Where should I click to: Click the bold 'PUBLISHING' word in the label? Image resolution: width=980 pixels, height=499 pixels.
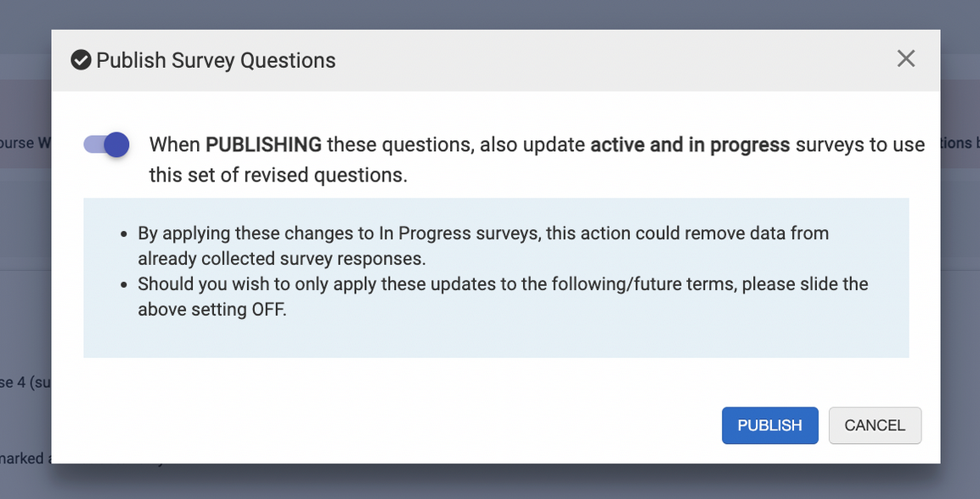[x=263, y=144]
